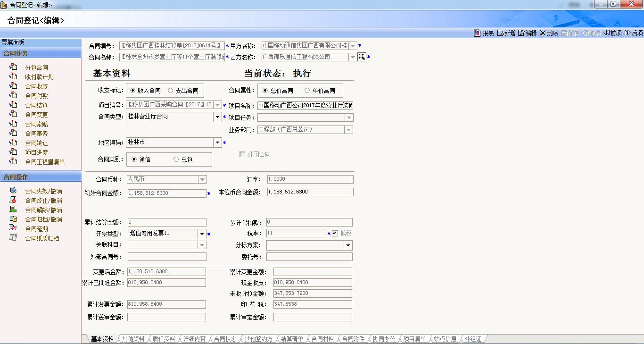Open 分包合同 in the navigation panel

(x=36, y=67)
